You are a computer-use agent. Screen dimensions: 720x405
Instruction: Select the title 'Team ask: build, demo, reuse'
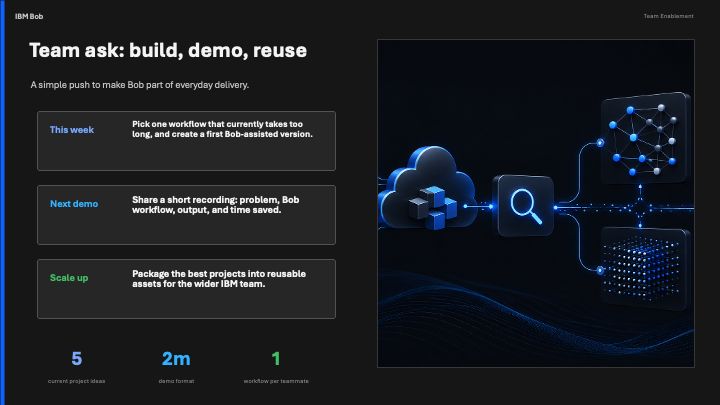point(168,51)
